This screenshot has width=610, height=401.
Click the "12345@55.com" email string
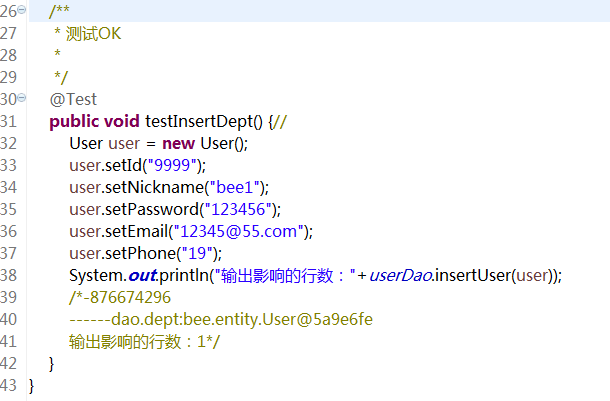pos(238,231)
